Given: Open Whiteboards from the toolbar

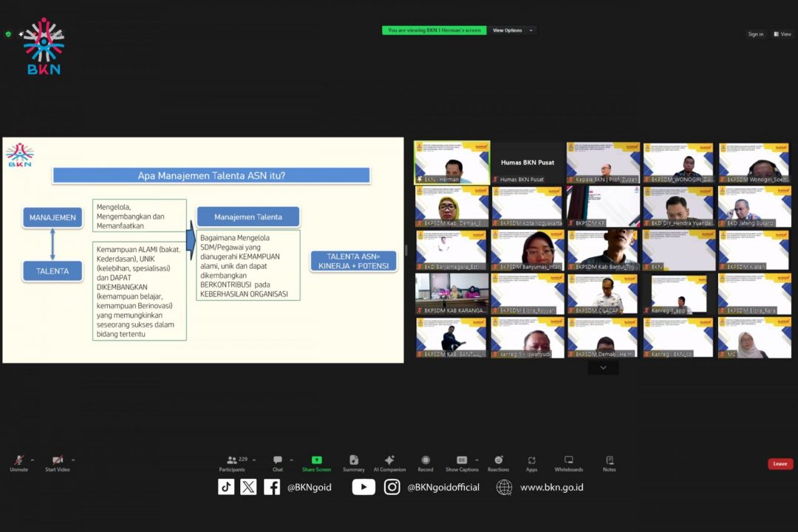Looking at the screenshot, I should (568, 460).
